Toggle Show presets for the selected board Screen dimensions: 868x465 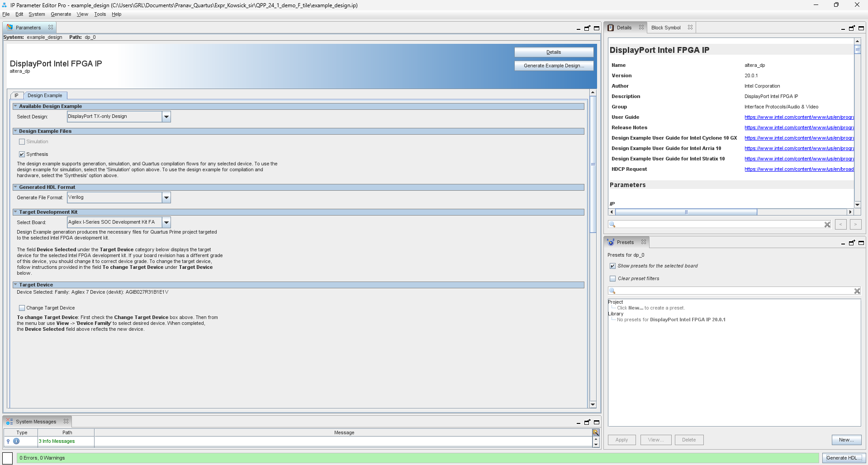(x=612, y=266)
